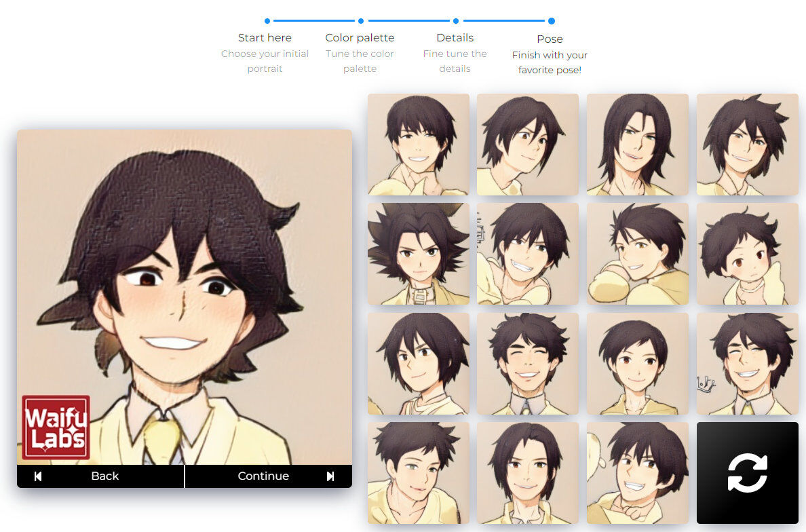Image resolution: width=806 pixels, height=532 pixels.
Task: Click the Continue forward arrow icon
Action: click(330, 476)
